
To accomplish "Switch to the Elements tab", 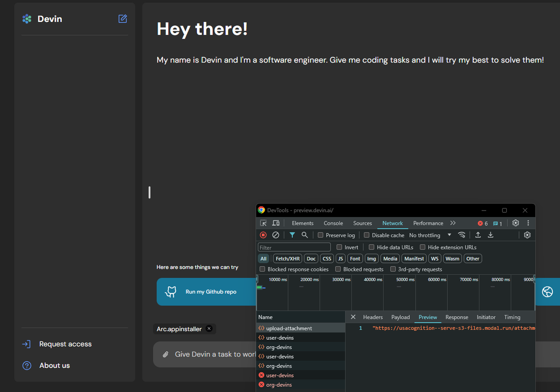I will click(x=303, y=224).
